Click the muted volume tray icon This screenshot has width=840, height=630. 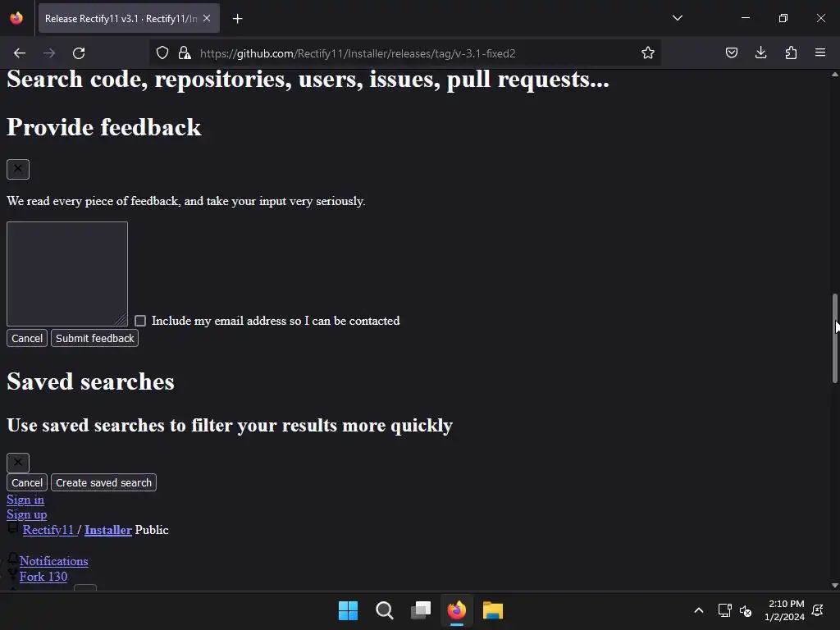point(745,610)
